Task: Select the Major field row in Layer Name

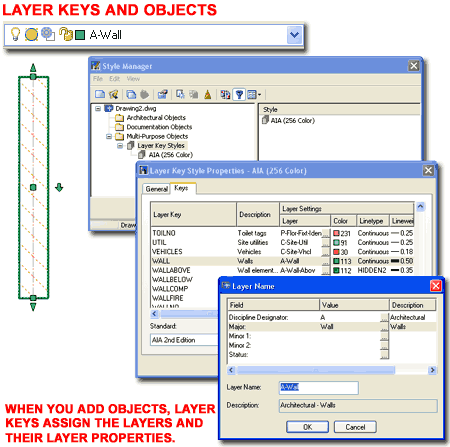Action: 332,327
